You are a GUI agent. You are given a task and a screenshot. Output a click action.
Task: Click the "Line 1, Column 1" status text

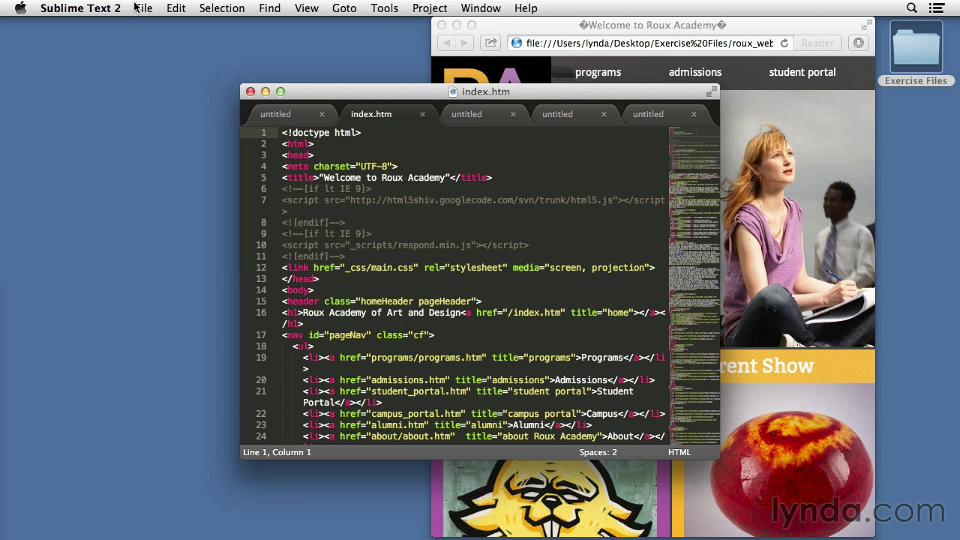coord(277,452)
